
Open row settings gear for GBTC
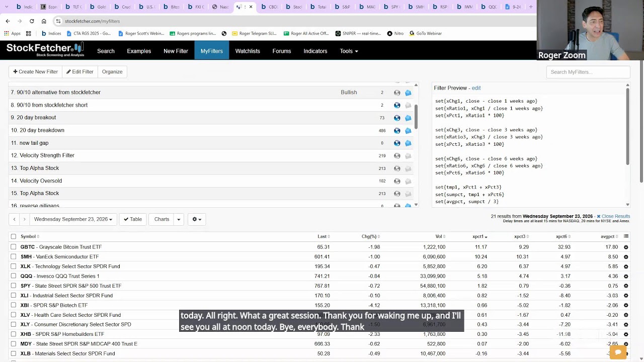[626, 247]
